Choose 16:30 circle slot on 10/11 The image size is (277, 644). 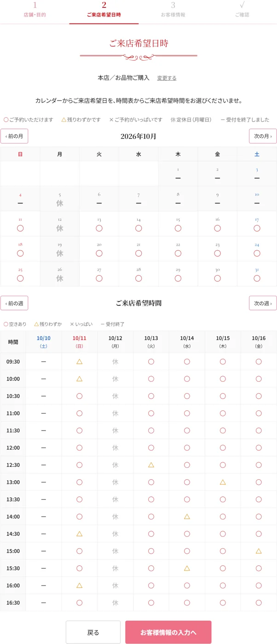[79, 603]
